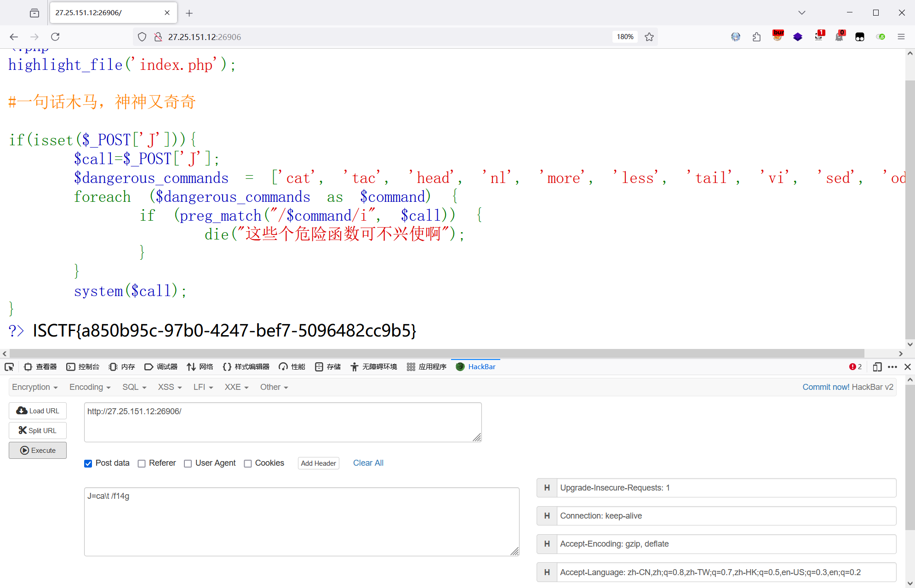Open the 应用程序 application tab
915x588 pixels.
[427, 366]
